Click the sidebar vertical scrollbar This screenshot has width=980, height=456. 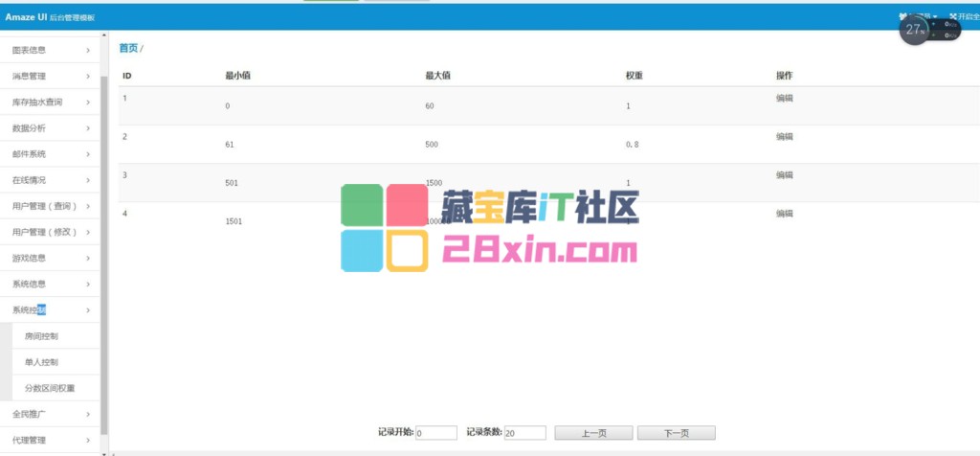103,253
